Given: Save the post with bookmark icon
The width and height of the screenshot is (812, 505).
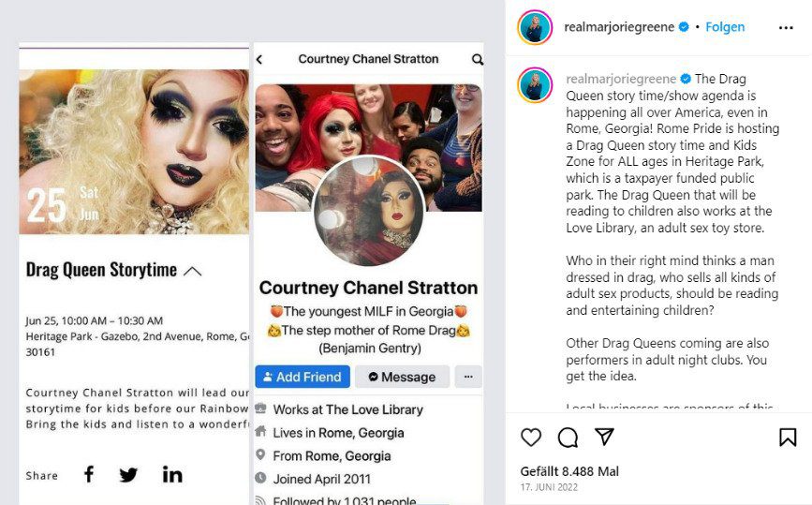Looking at the screenshot, I should tap(788, 438).
